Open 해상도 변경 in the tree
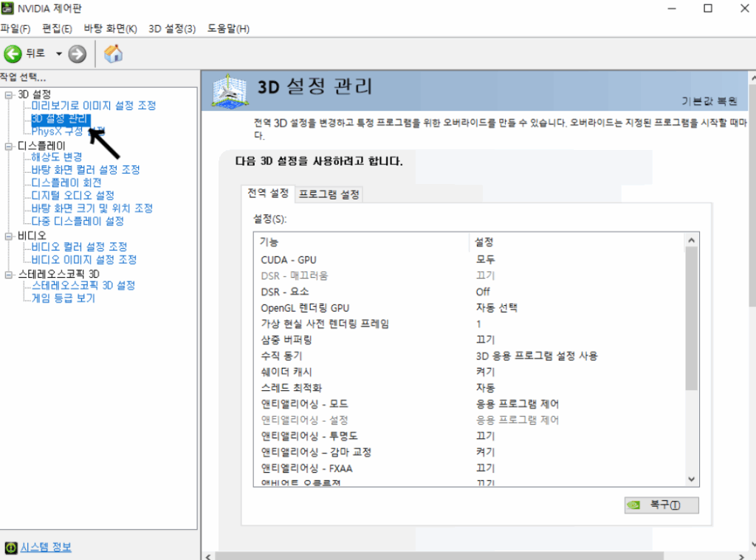Image resolution: width=756 pixels, height=560 pixels. click(57, 157)
